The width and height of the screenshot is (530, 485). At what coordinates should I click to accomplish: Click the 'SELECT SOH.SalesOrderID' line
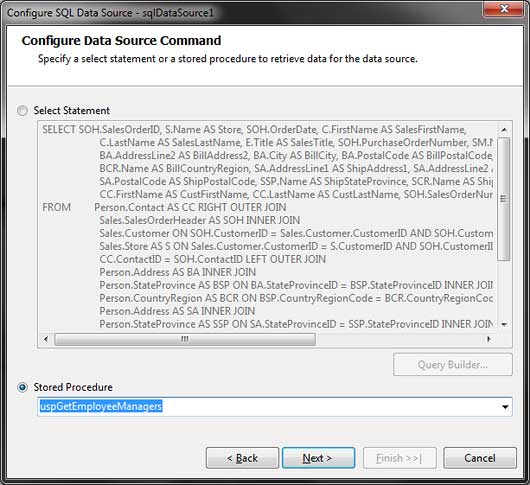(254, 130)
